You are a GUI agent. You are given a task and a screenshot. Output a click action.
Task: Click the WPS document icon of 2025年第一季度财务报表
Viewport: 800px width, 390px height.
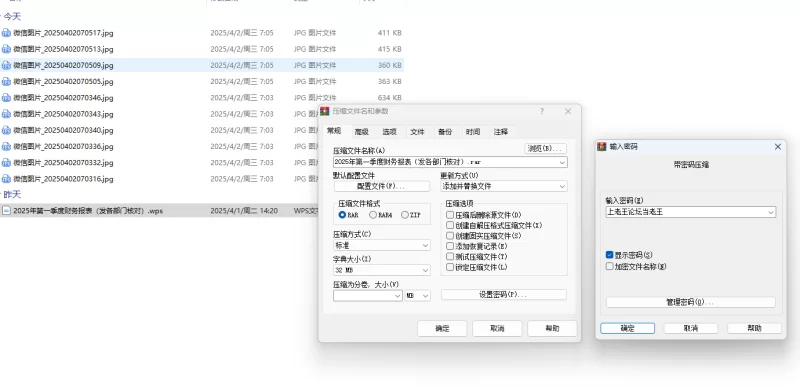coord(6,210)
